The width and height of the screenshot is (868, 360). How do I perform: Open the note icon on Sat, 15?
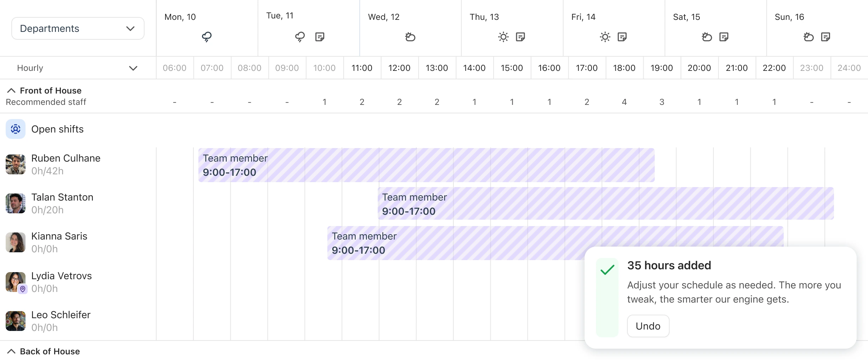click(x=724, y=37)
